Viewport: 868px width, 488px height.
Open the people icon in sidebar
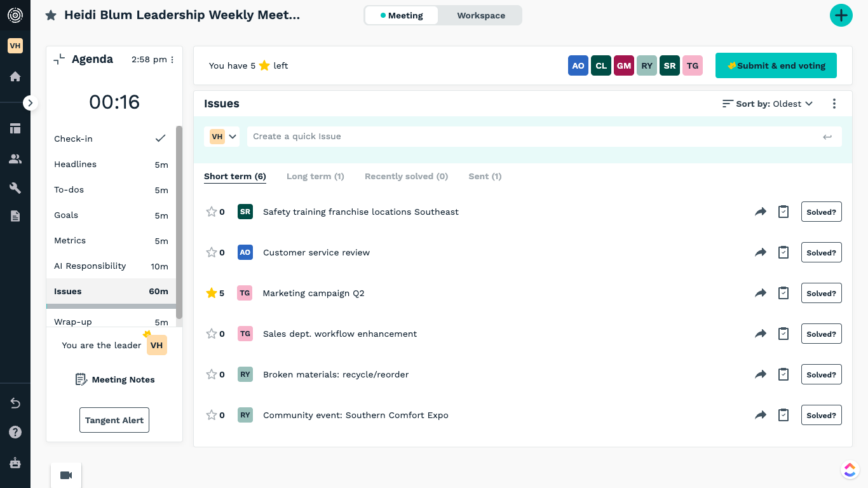(x=15, y=159)
